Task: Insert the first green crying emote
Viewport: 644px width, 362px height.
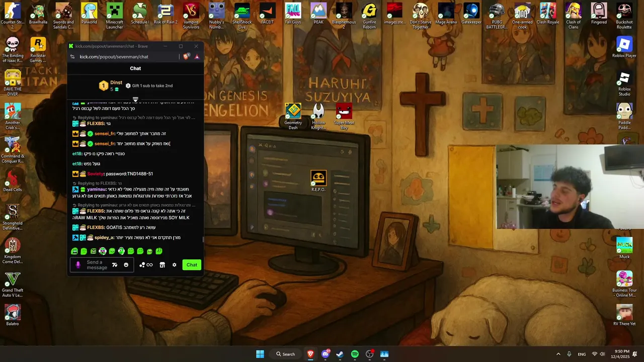Action: point(74,251)
